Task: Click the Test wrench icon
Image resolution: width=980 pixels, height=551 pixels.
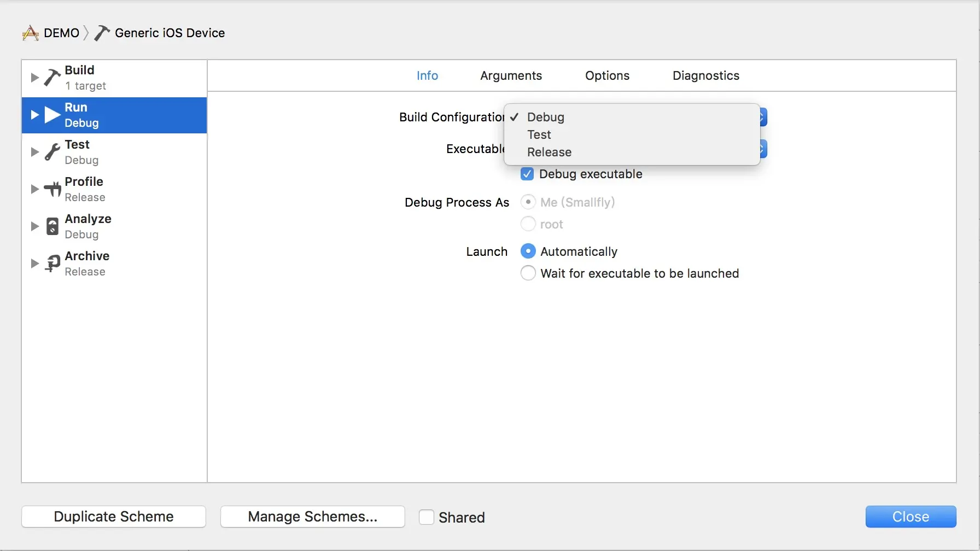Action: tap(52, 152)
